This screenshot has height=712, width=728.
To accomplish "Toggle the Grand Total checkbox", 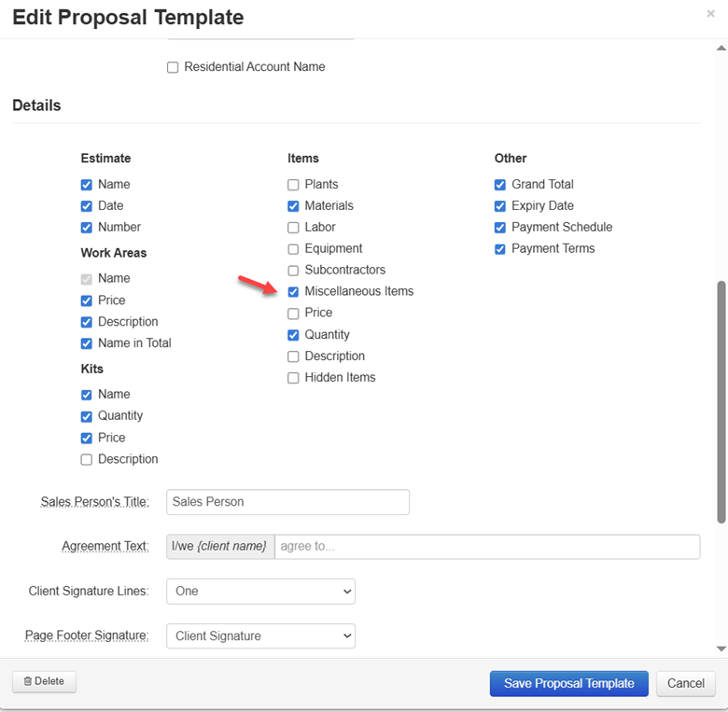I will coord(500,185).
